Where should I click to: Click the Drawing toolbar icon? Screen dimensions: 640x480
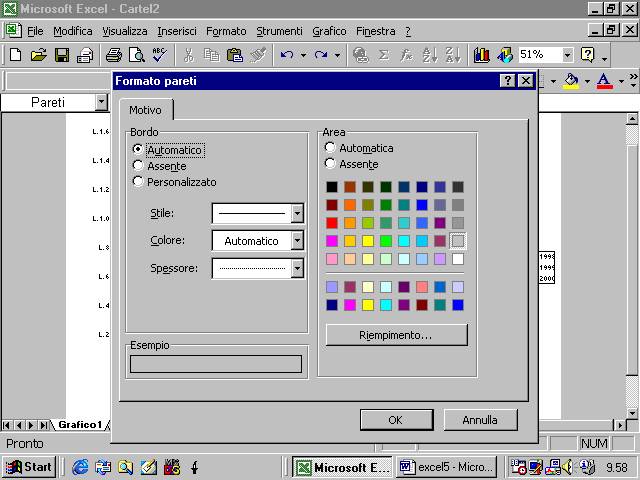coord(505,55)
